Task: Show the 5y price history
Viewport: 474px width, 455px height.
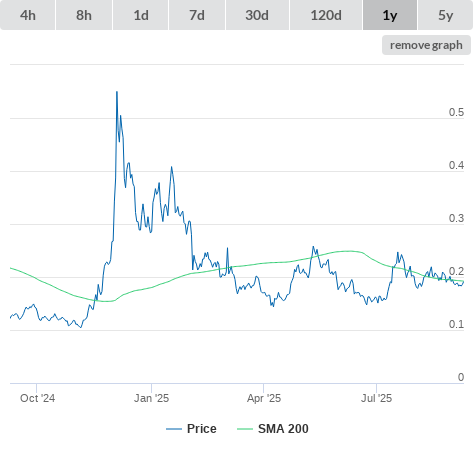Action: (445, 15)
